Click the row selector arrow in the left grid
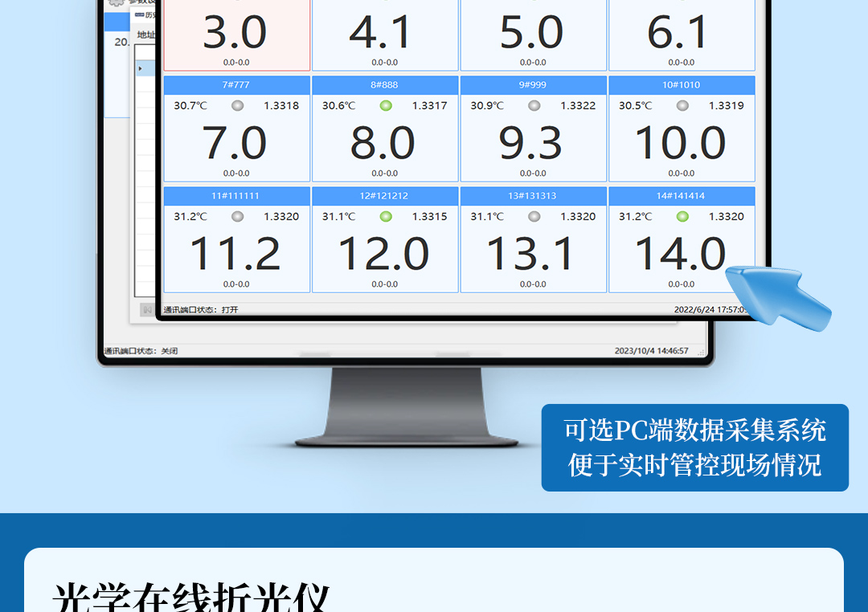 (x=140, y=68)
